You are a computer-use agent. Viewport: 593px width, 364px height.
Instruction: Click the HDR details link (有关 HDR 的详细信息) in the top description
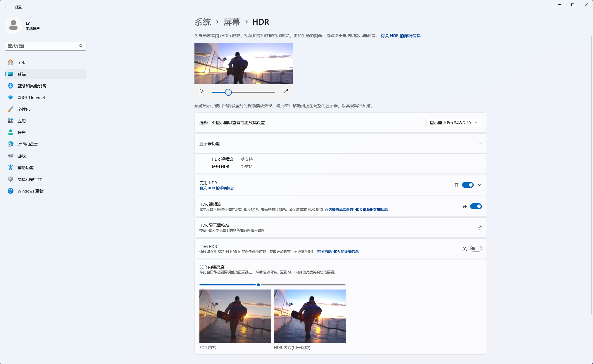pos(400,36)
